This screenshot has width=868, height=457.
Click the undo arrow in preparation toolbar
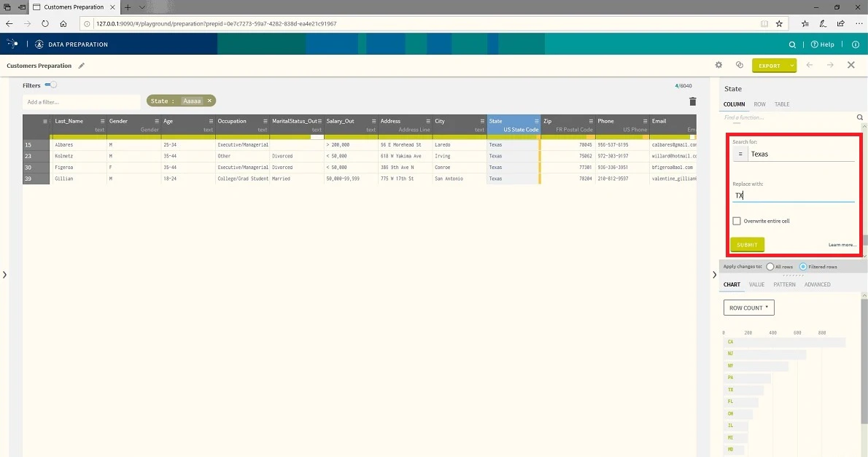coord(810,66)
